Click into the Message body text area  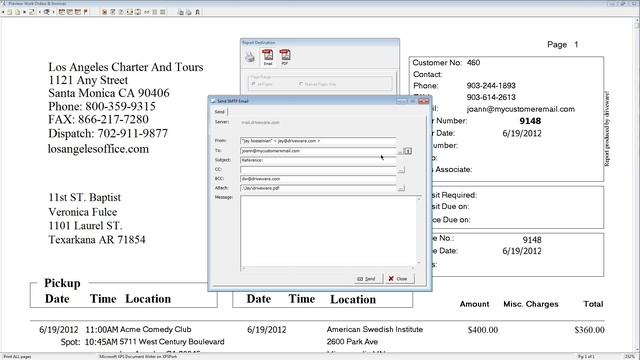pyautogui.click(x=328, y=231)
